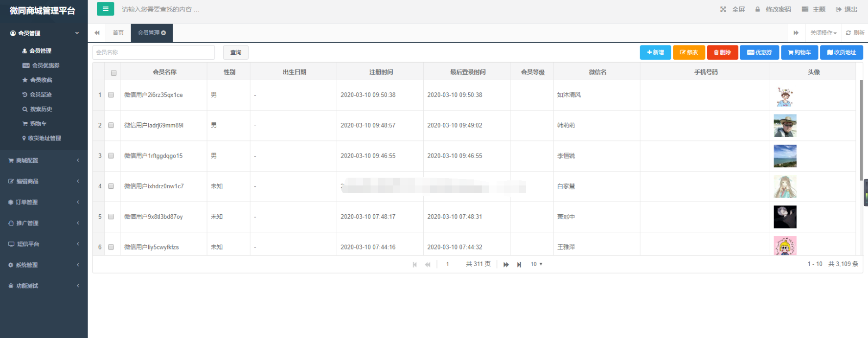Open the 主题 theme option
This screenshot has height=338, width=868.
(x=814, y=9)
